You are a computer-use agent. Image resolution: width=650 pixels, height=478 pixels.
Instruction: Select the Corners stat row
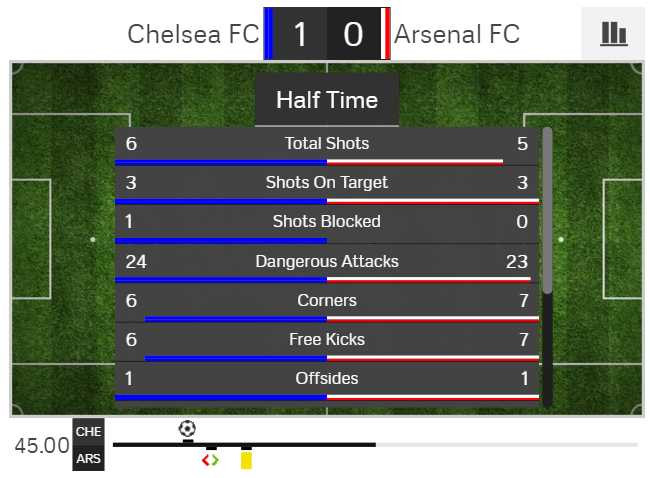(327, 301)
